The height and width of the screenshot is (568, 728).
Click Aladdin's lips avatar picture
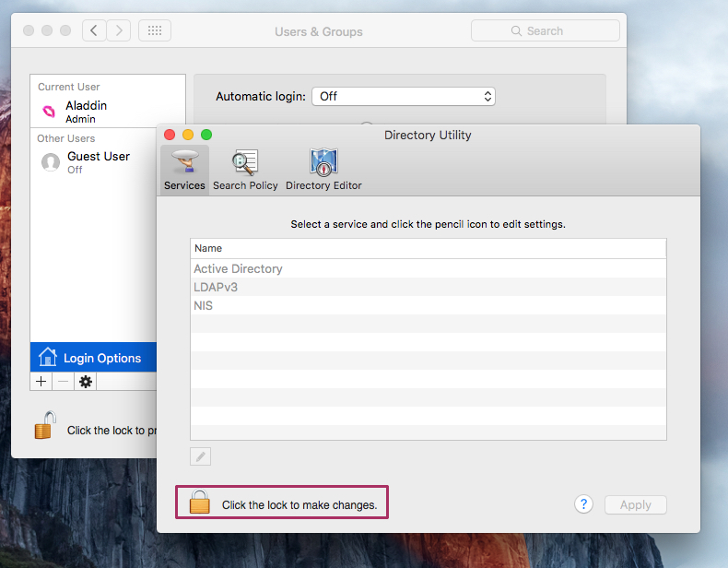point(49,111)
